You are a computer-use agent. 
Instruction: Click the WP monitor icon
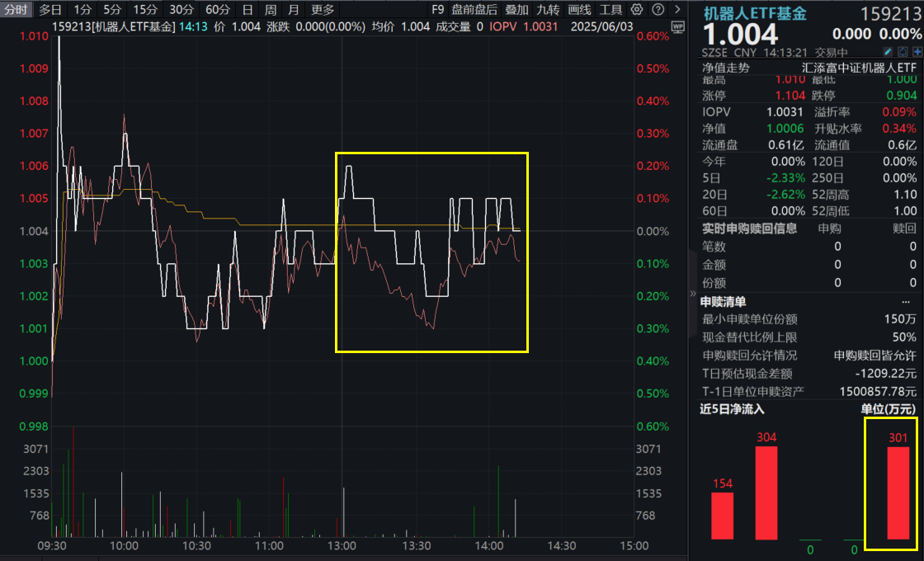click(x=677, y=27)
